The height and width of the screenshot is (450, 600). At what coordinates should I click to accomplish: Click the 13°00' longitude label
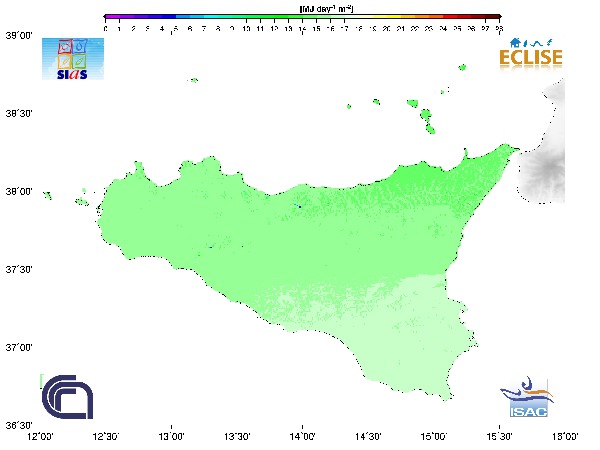(x=171, y=436)
